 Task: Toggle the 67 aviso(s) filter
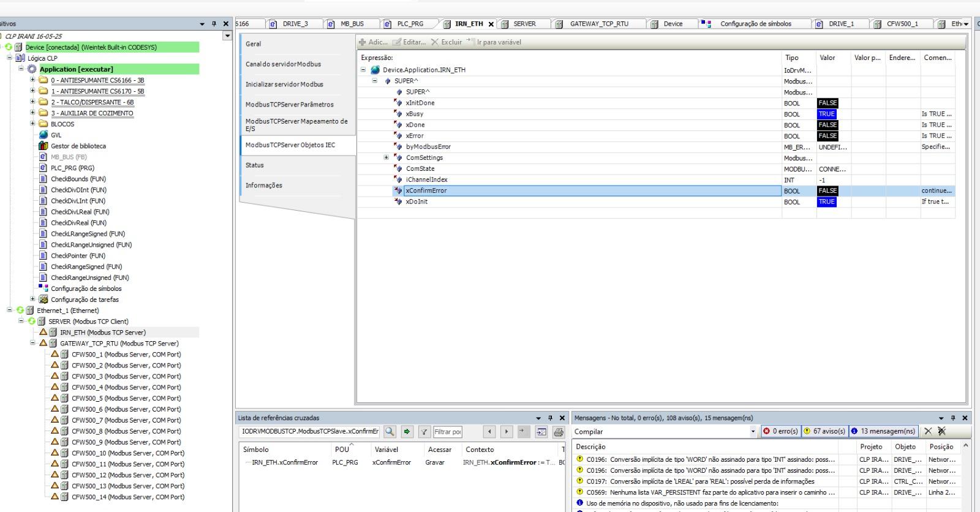[x=824, y=432]
